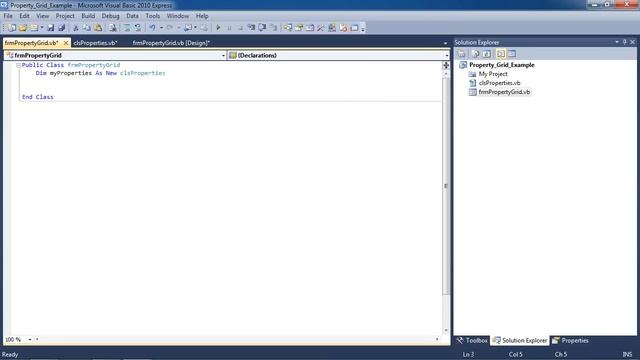Click the Find toolbar icon
The width and height of the screenshot is (640, 360).
coord(112,28)
